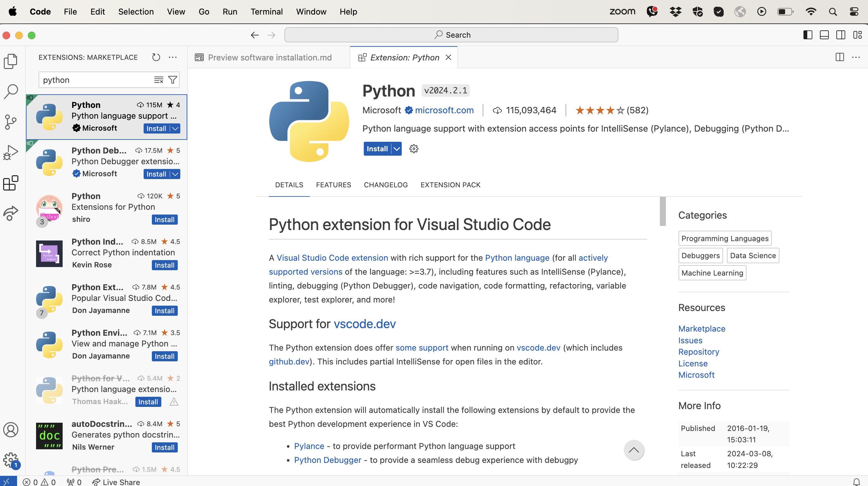This screenshot has width=868, height=486.
Task: Switch to the FEATURES tab
Action: (333, 184)
